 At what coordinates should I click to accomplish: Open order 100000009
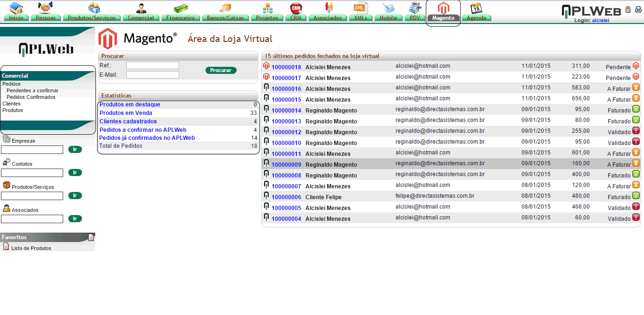pyautogui.click(x=286, y=165)
